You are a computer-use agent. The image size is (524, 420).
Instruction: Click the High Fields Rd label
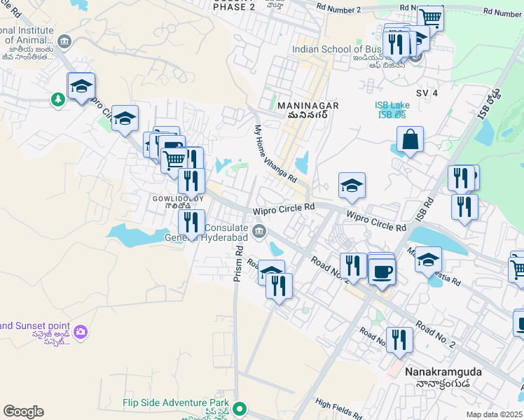coord(338,408)
